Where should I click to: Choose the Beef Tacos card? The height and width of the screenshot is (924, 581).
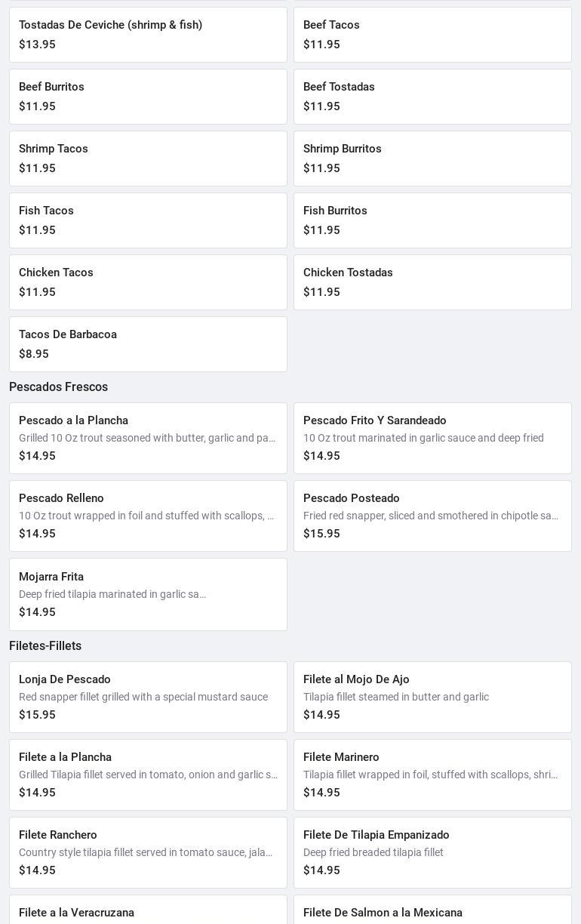point(432,35)
